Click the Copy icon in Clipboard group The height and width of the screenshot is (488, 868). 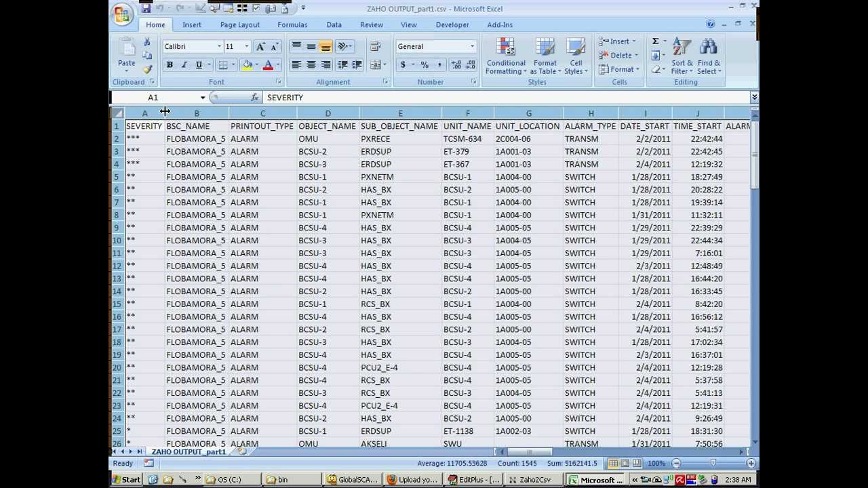click(x=146, y=56)
